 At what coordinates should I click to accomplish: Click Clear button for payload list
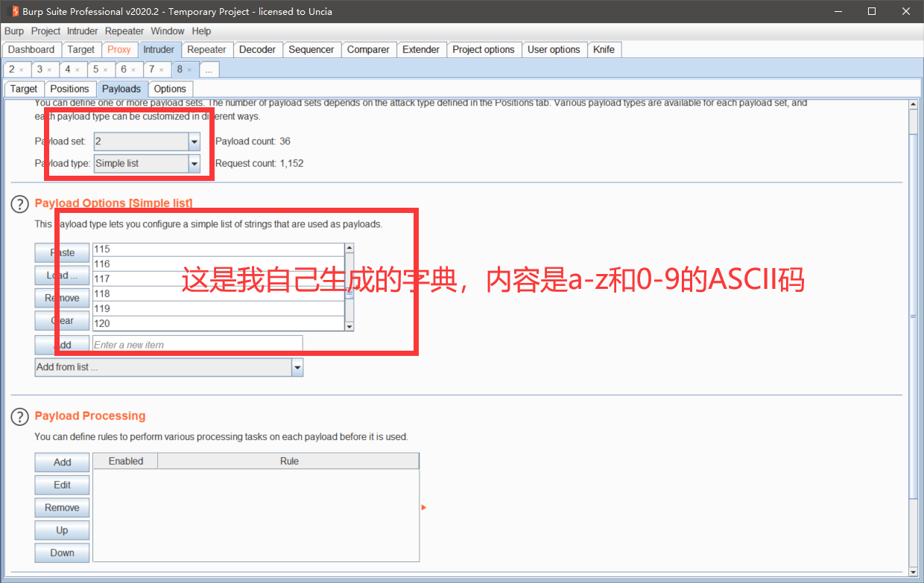click(62, 321)
